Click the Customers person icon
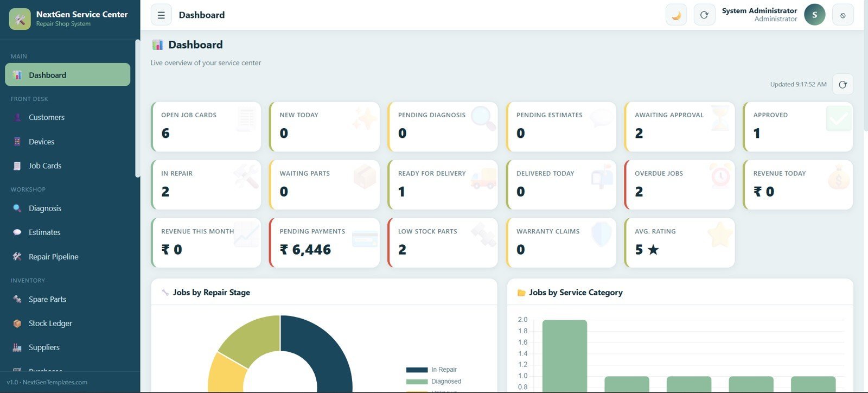This screenshot has width=868, height=393. [x=17, y=117]
